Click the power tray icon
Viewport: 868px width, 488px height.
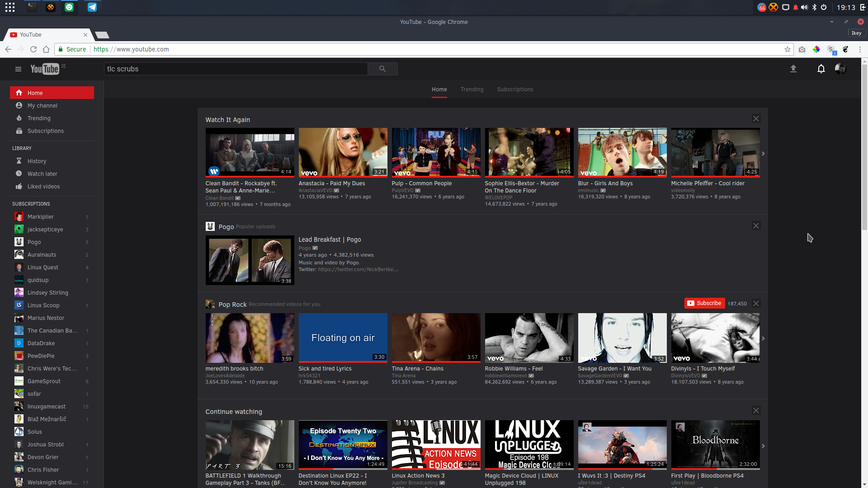824,7
